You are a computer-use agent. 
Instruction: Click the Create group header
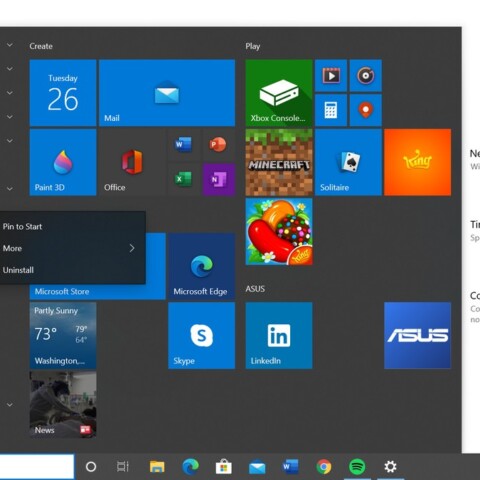click(x=41, y=46)
